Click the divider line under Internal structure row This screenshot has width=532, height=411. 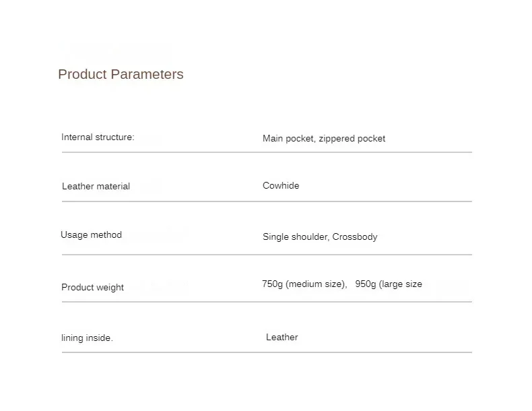(x=267, y=153)
